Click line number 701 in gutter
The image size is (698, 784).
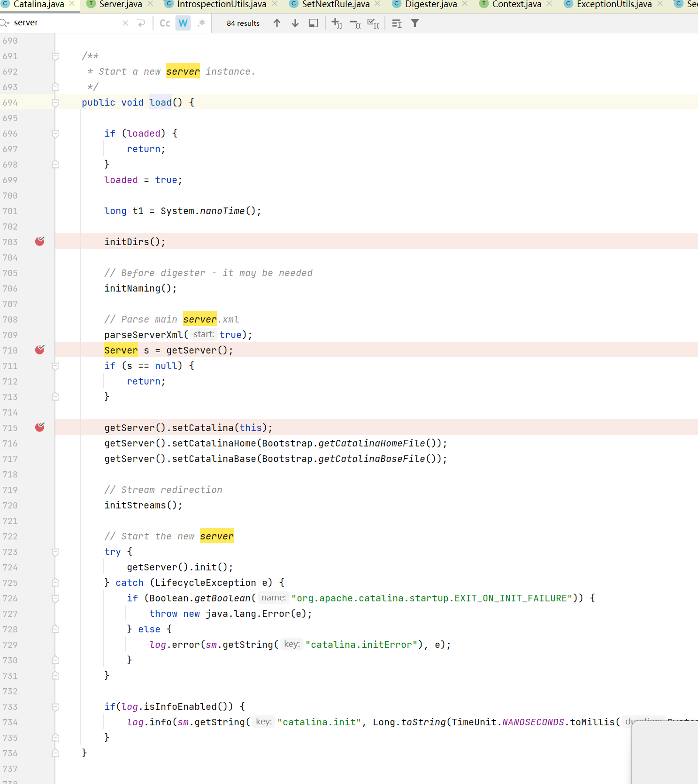click(x=10, y=211)
